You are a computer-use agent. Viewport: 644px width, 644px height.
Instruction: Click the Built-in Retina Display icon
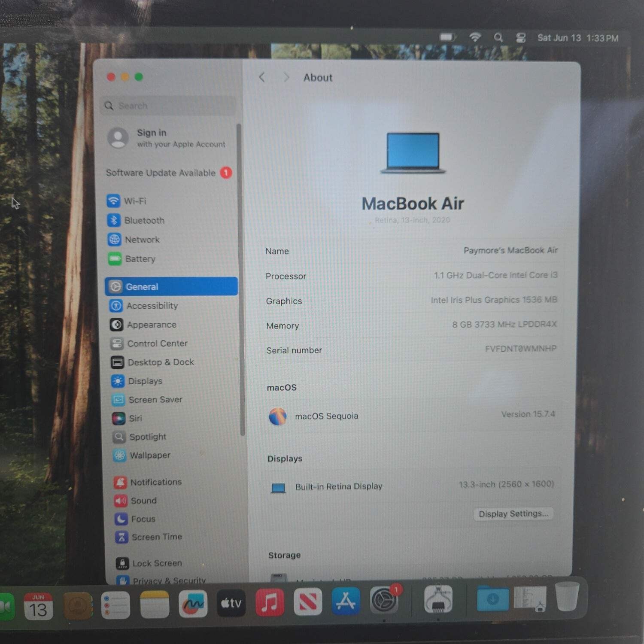point(278,488)
